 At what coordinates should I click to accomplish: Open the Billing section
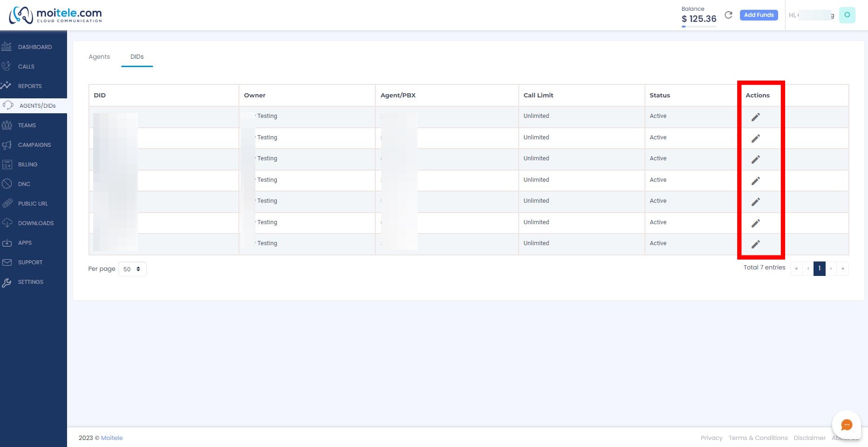(27, 164)
